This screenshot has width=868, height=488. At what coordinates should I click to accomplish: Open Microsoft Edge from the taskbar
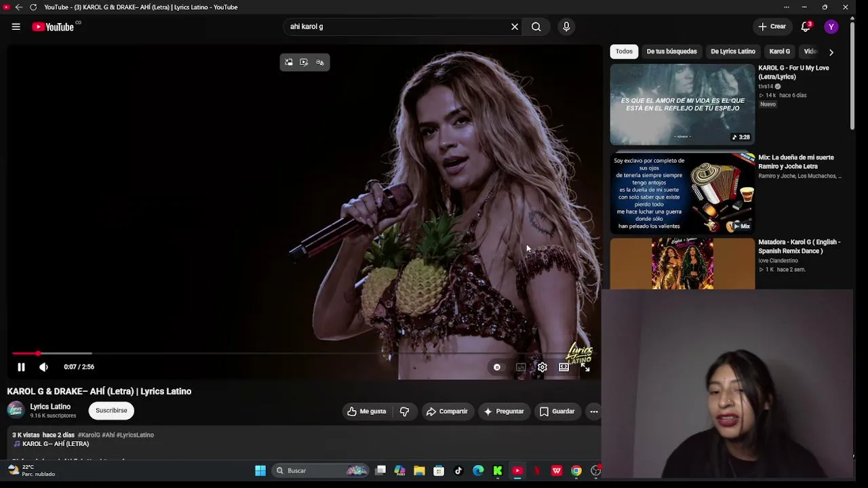point(478,471)
